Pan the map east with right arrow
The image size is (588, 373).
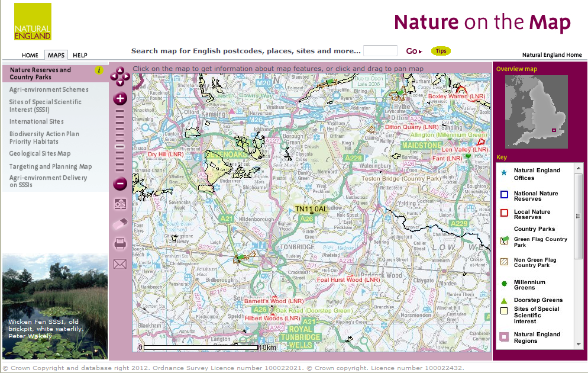click(x=127, y=76)
